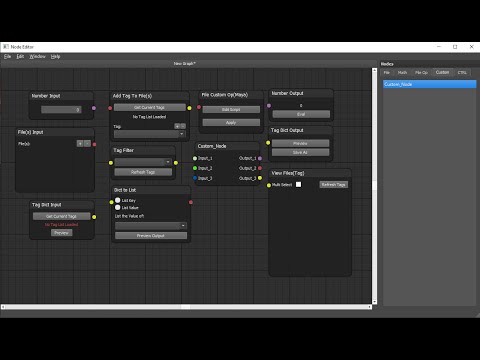Viewport: 480px width, 360px height.
Task: Click the light green Input_1 socket on Custom_Node
Action: click(195, 158)
